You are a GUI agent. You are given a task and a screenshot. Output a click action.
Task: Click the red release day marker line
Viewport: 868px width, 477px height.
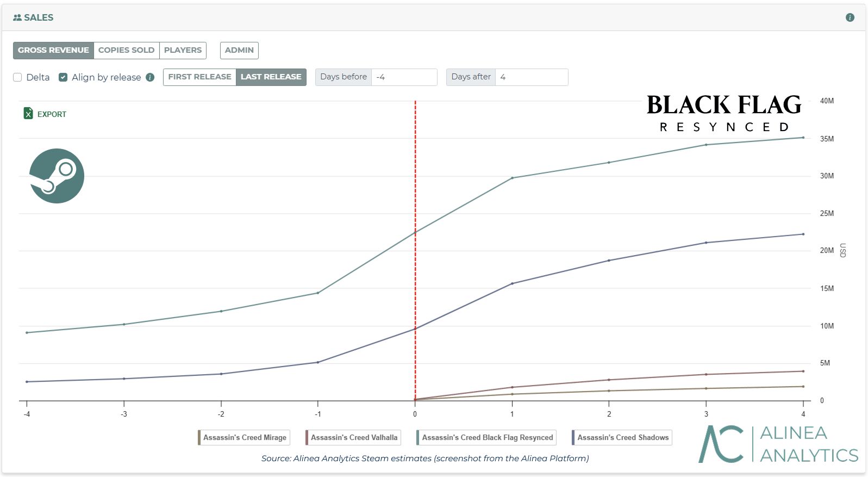tap(415, 250)
